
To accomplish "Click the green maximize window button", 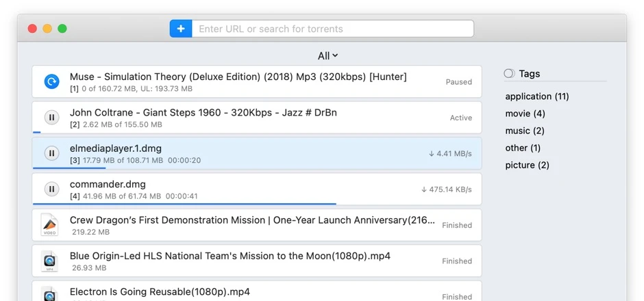I will [62, 29].
